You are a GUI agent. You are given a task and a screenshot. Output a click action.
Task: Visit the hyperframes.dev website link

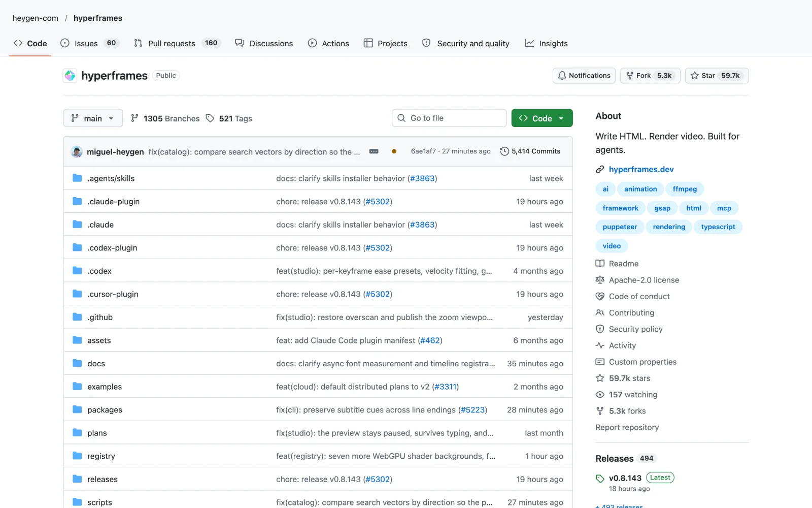641,170
